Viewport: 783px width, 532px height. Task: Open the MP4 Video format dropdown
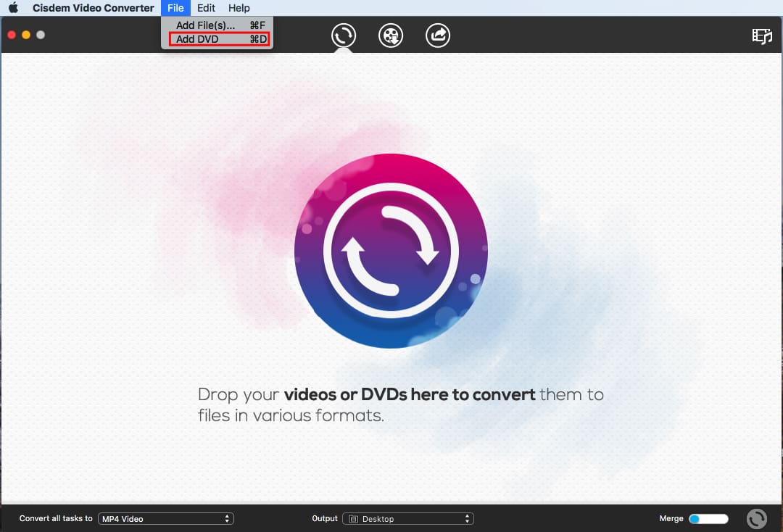click(166, 518)
